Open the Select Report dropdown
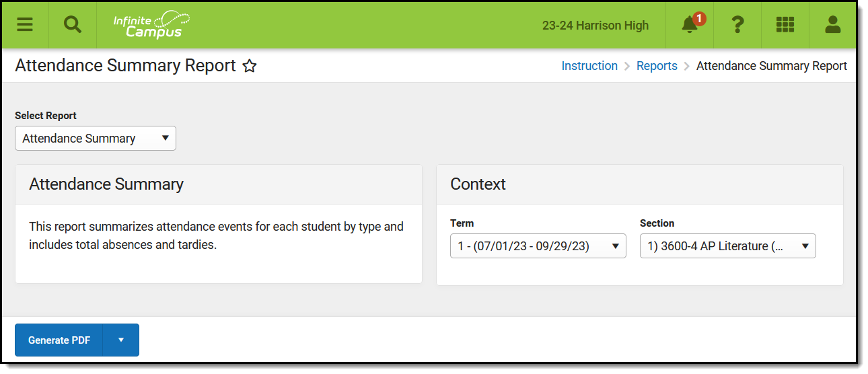 95,139
